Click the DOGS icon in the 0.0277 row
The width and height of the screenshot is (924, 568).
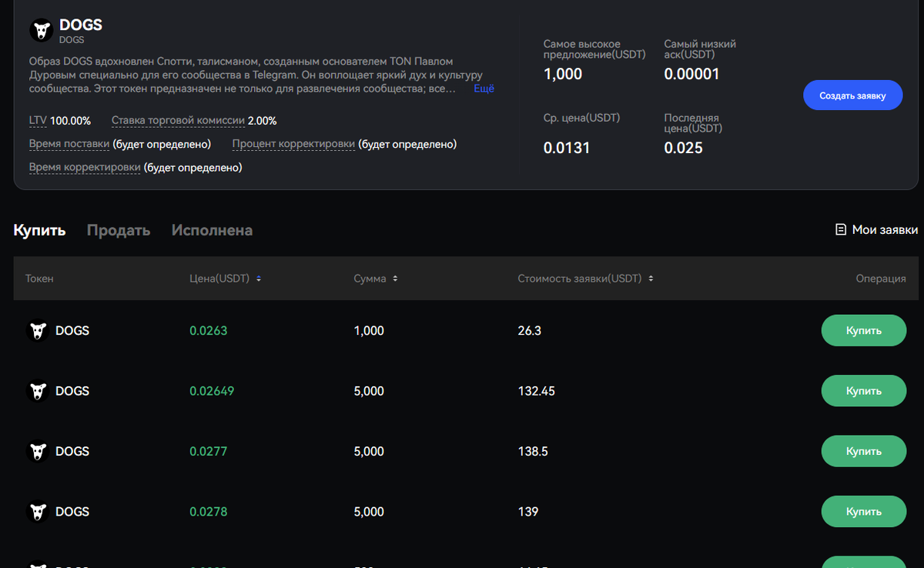coord(38,452)
